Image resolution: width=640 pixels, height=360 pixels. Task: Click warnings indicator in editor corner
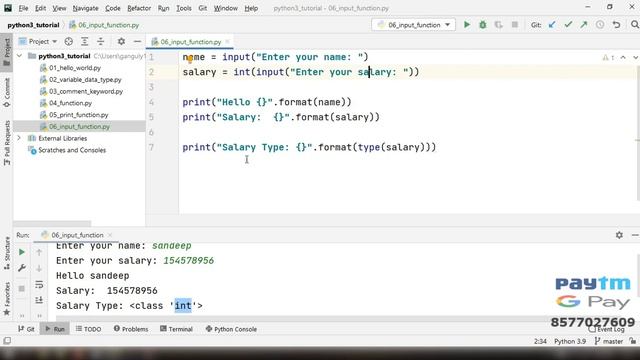click(608, 58)
